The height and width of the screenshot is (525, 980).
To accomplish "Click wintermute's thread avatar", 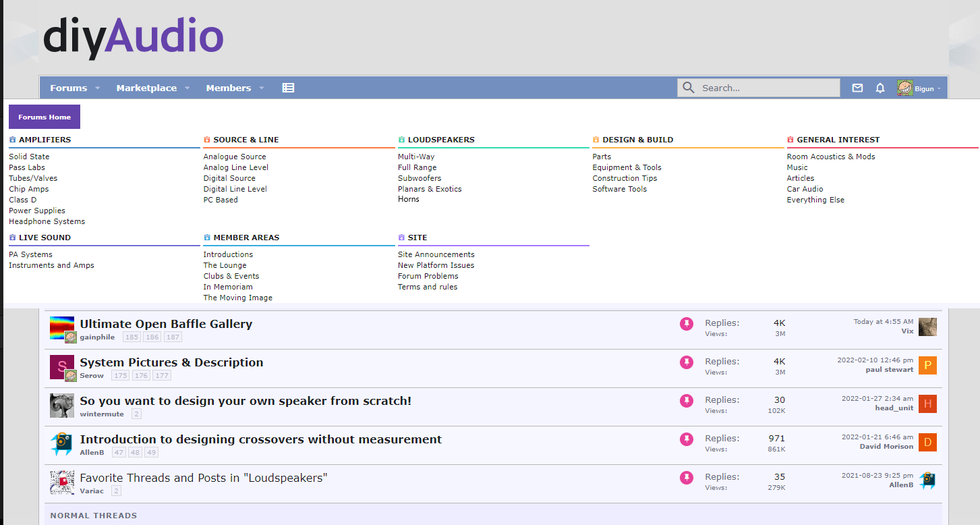I will pyautogui.click(x=62, y=405).
